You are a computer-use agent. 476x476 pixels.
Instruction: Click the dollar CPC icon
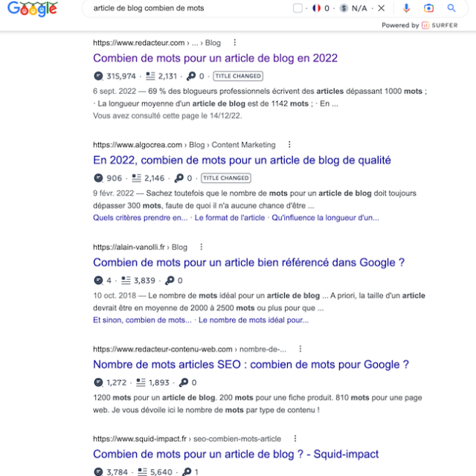click(344, 8)
